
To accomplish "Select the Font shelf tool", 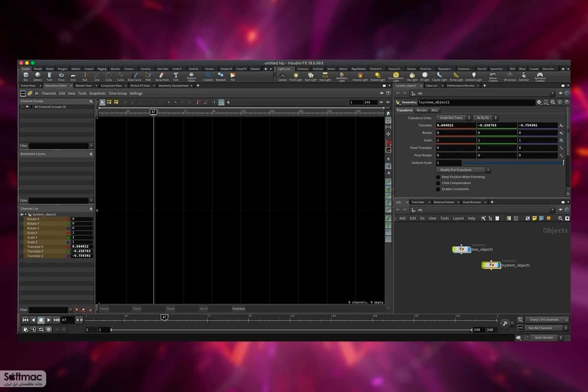I will pyautogui.click(x=176, y=76).
